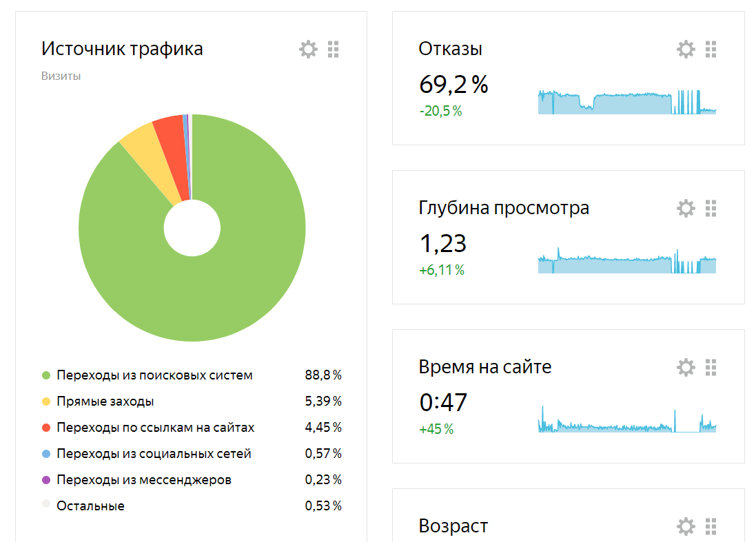Click grid handle icon of Возраст widget

click(711, 526)
